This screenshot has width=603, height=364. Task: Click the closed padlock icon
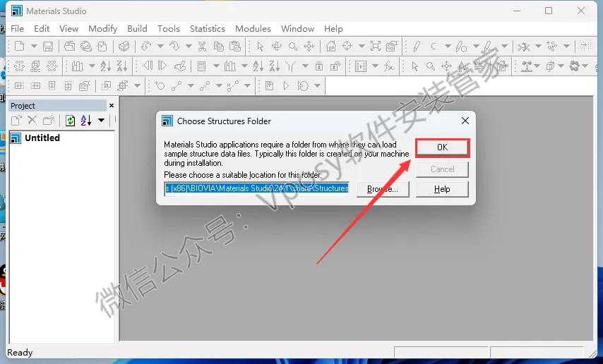click(319, 66)
